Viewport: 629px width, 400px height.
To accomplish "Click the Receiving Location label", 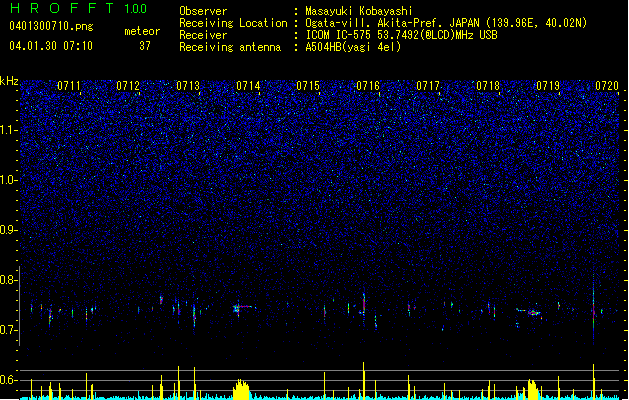I will (233, 23).
